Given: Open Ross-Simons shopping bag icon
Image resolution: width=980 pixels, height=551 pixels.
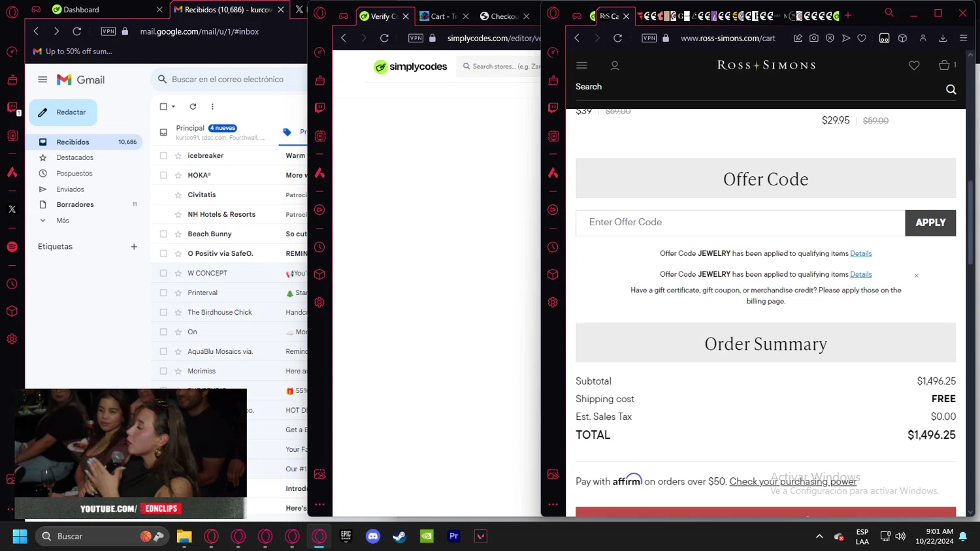Looking at the screenshot, I should point(944,65).
